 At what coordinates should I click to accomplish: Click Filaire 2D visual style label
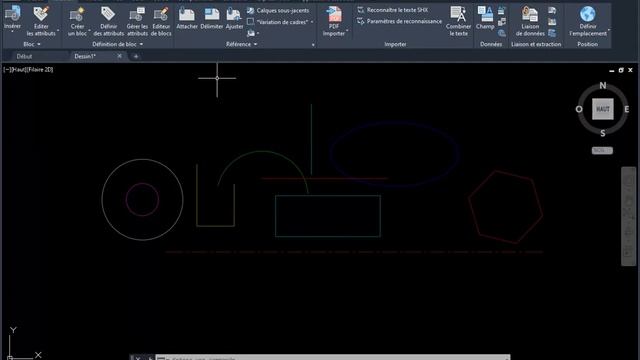[x=39, y=70]
